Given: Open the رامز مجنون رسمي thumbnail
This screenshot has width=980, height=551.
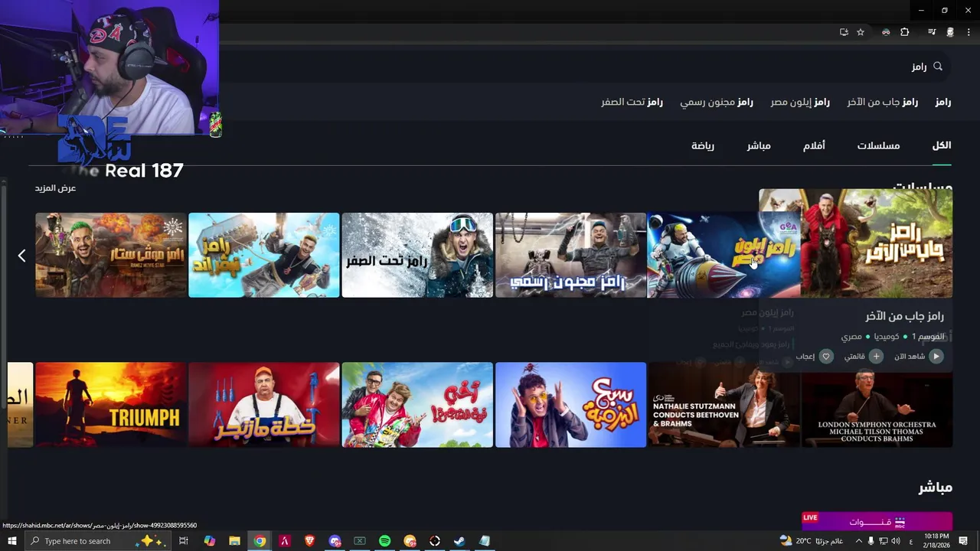Looking at the screenshot, I should tap(570, 255).
